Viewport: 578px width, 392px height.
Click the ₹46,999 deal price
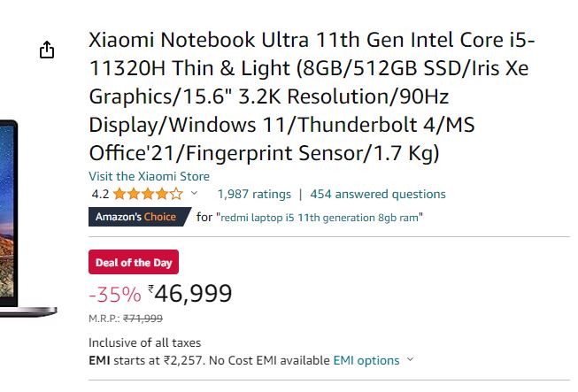coord(189,294)
